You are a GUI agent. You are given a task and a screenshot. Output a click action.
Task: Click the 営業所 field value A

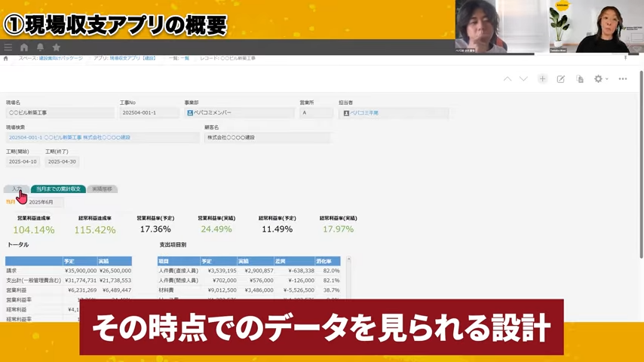[x=316, y=112]
